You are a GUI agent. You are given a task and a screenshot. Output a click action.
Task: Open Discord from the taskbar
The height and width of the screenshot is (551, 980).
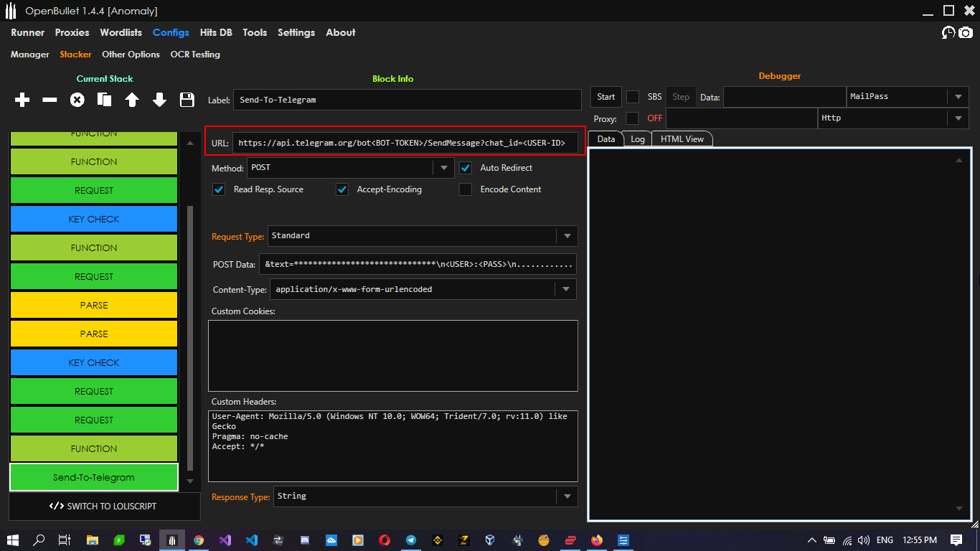coord(305,540)
